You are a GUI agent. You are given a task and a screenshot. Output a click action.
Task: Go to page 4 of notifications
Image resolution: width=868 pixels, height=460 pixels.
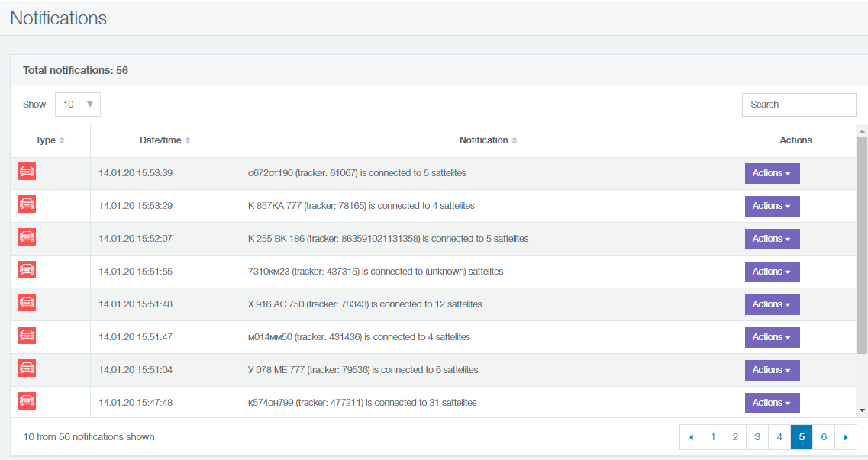coord(779,437)
